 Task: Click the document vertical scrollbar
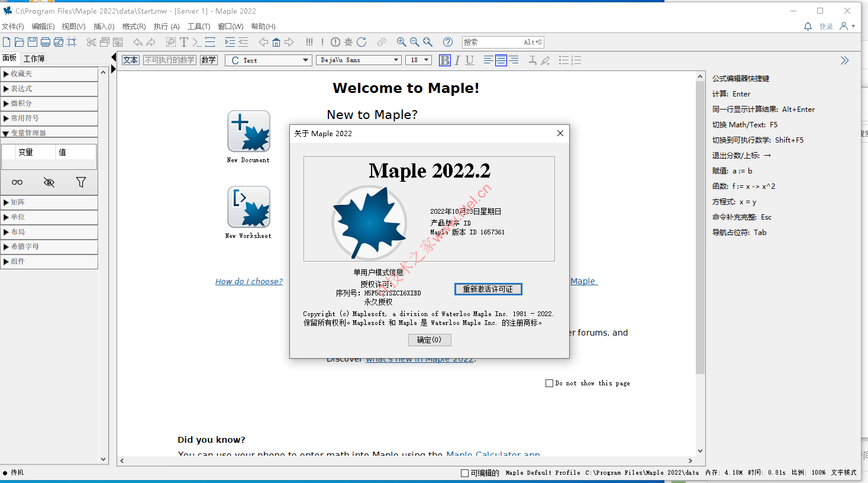point(701,228)
